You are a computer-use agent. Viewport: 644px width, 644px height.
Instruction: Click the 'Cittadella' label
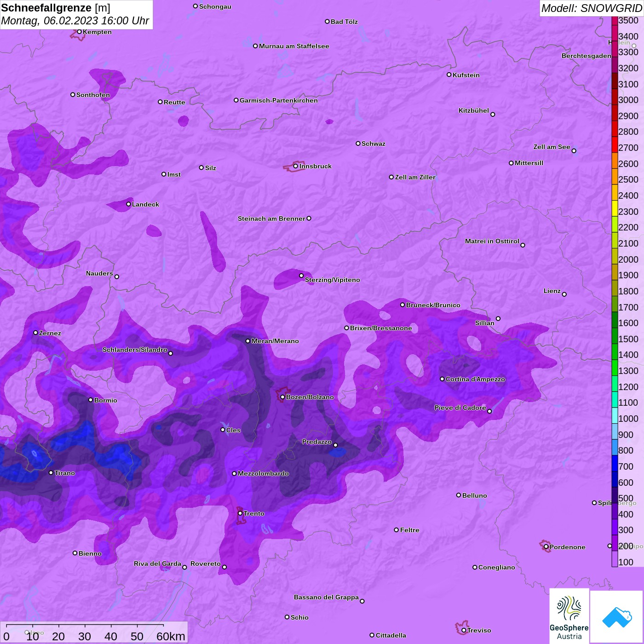point(391,635)
